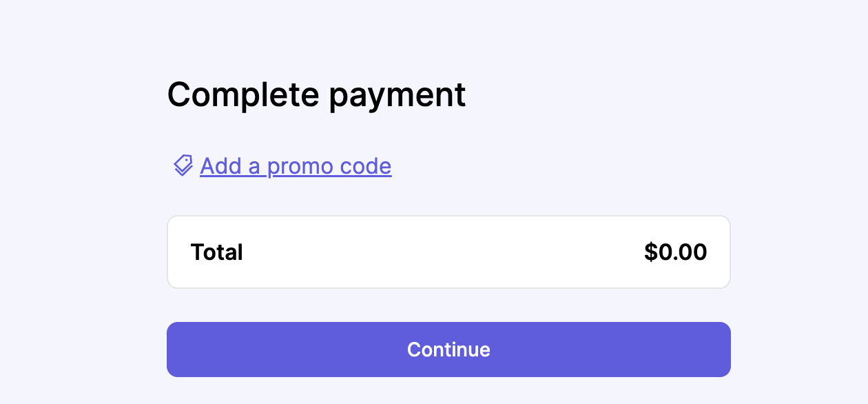Click the promo code tag icon
Viewport: 868px width, 404px height.
coord(183,165)
